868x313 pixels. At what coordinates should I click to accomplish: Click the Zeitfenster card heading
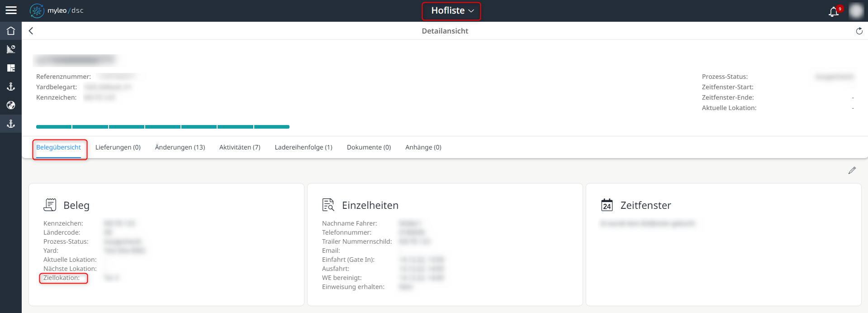point(646,205)
